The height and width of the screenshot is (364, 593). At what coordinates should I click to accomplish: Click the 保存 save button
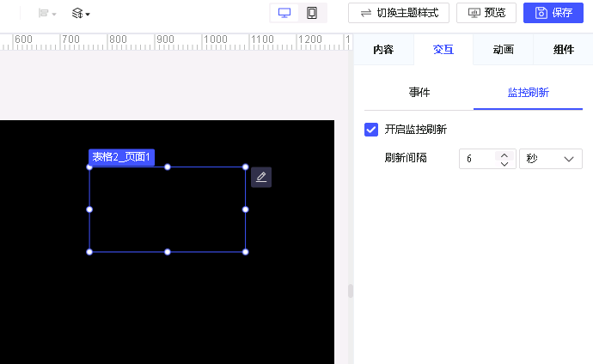[553, 13]
